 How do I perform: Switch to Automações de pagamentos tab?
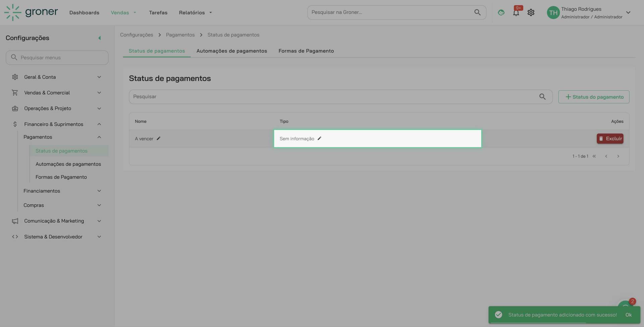(231, 51)
